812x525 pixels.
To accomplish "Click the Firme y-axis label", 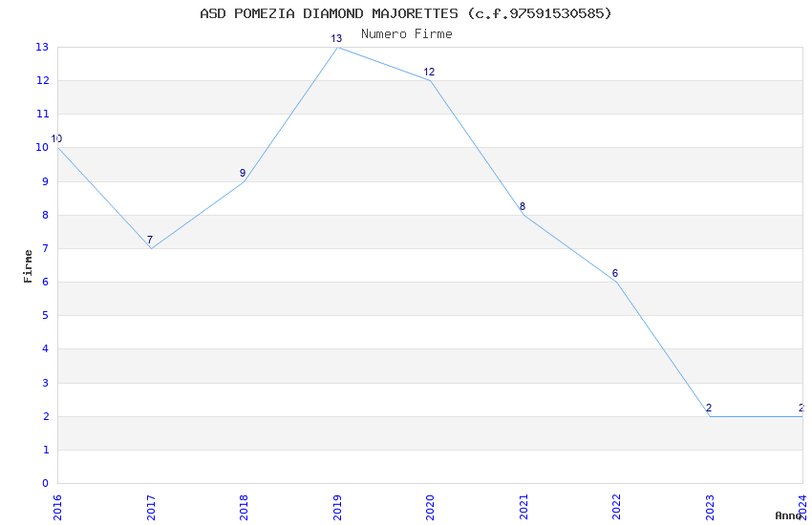I will pyautogui.click(x=28, y=266).
